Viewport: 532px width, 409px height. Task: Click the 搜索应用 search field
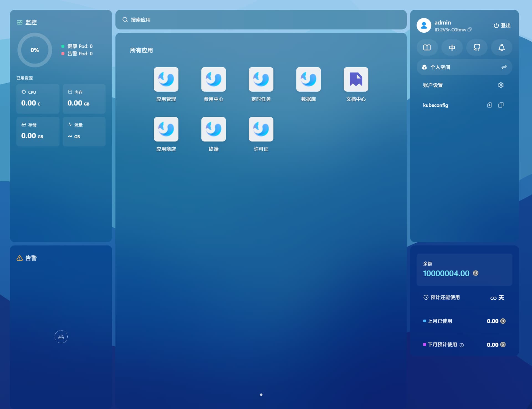click(260, 20)
